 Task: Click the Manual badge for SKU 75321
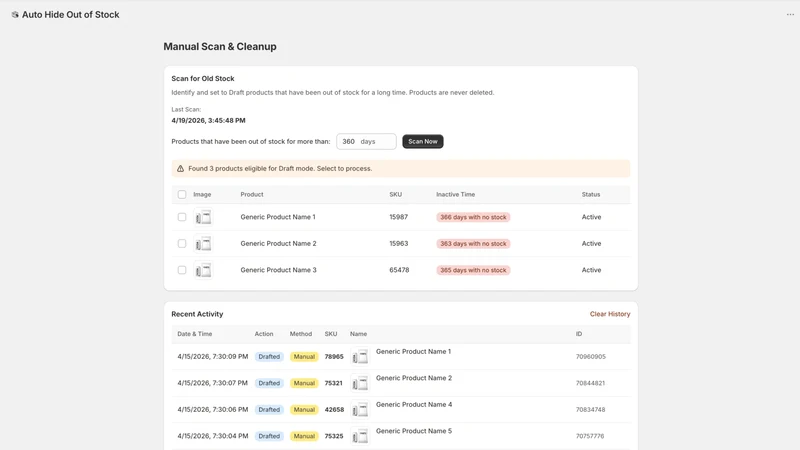coord(304,383)
